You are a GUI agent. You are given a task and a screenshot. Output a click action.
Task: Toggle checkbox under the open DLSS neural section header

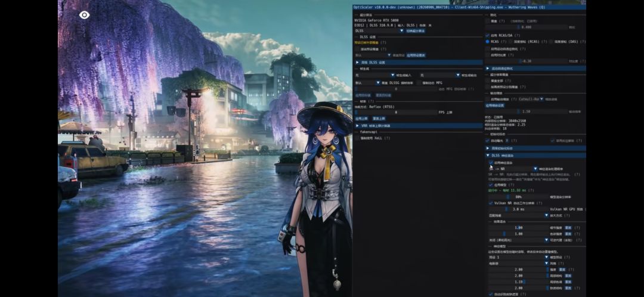click(491, 163)
